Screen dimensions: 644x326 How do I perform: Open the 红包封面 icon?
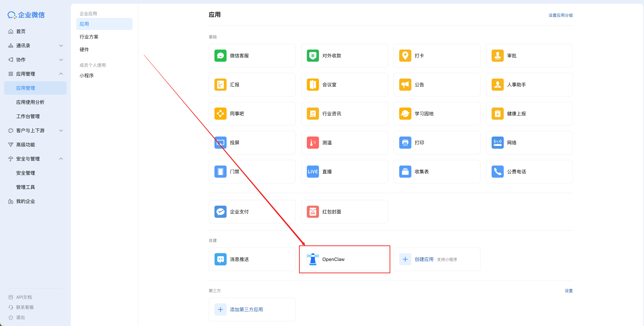(x=313, y=212)
